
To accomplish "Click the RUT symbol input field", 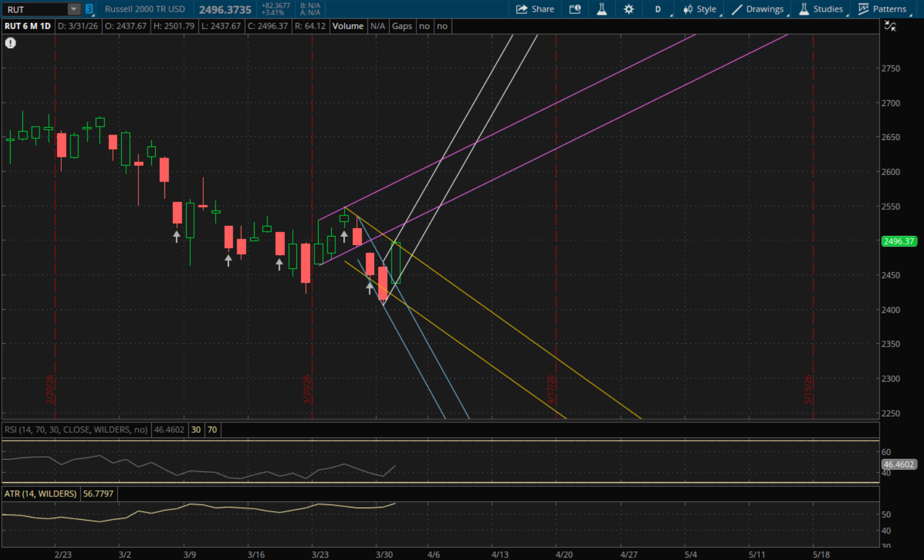I will coord(34,9).
